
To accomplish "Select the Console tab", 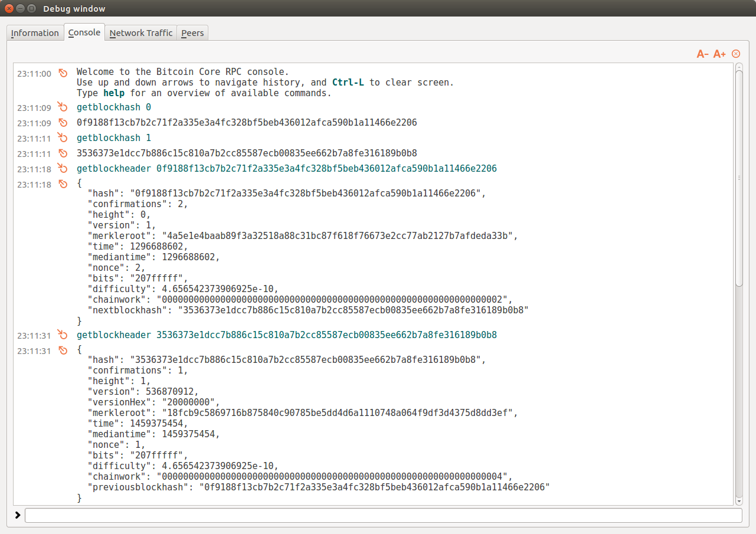I will coord(84,32).
